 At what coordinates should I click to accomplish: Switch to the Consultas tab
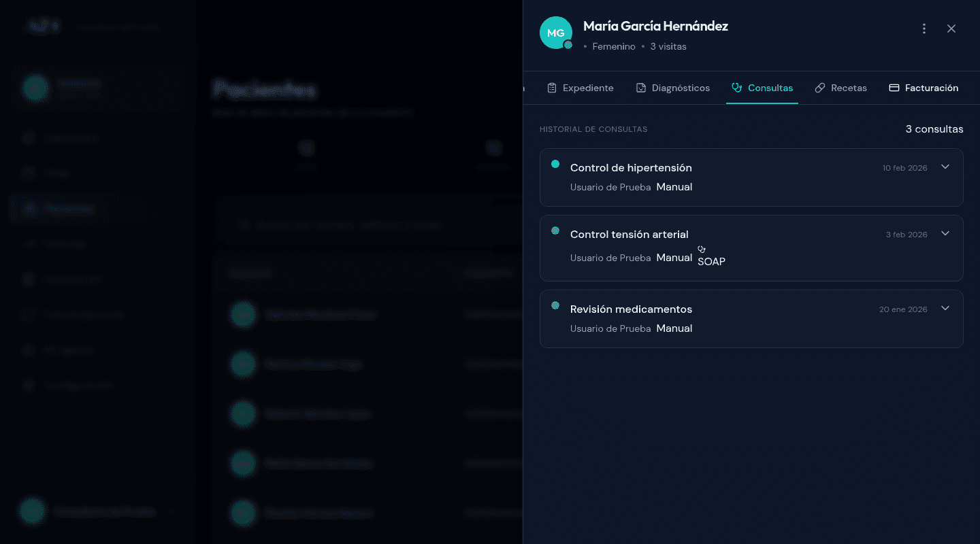coord(762,88)
